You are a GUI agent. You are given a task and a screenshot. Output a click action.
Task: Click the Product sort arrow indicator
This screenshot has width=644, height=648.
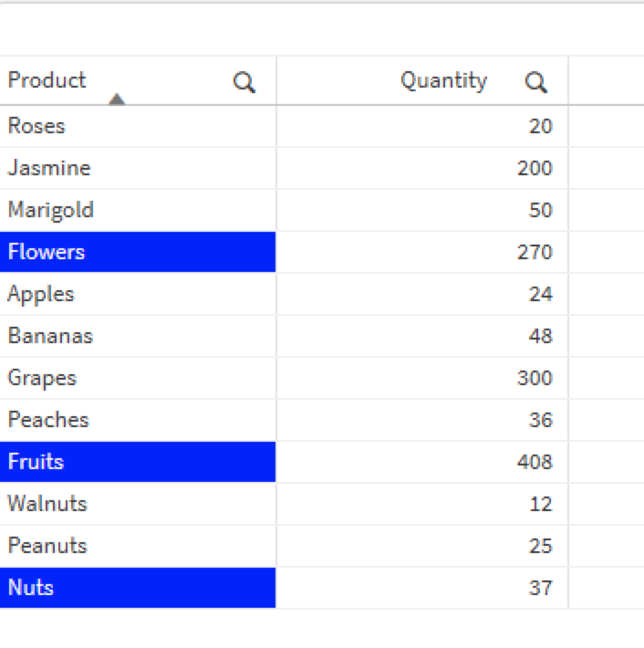[x=117, y=99]
